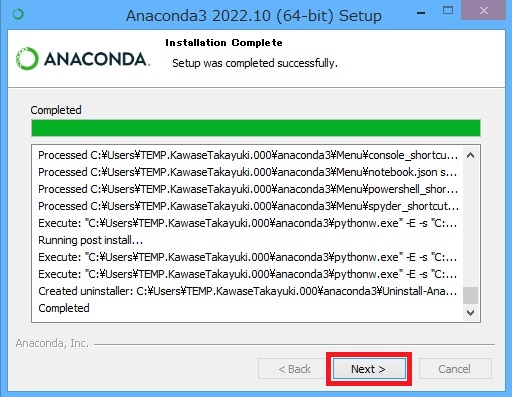The width and height of the screenshot is (512, 397).
Task: Close the Anaconda3 Setup window
Action: (484, 10)
